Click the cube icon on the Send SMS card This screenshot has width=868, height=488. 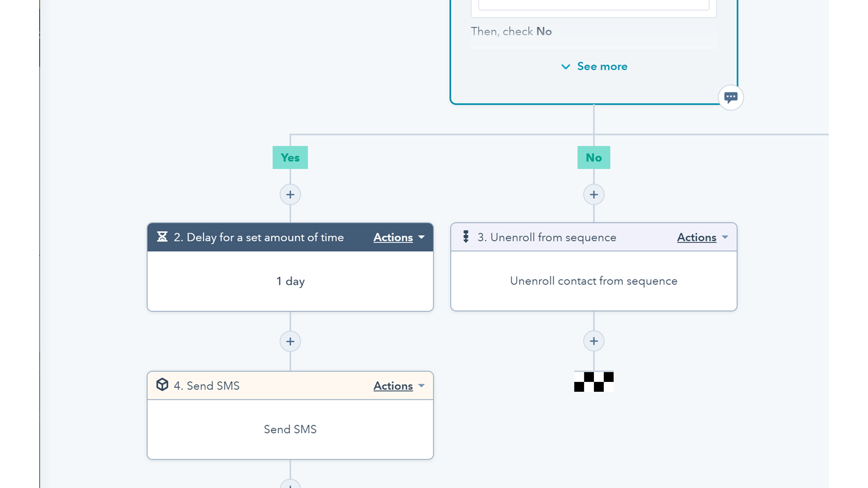[x=162, y=385]
